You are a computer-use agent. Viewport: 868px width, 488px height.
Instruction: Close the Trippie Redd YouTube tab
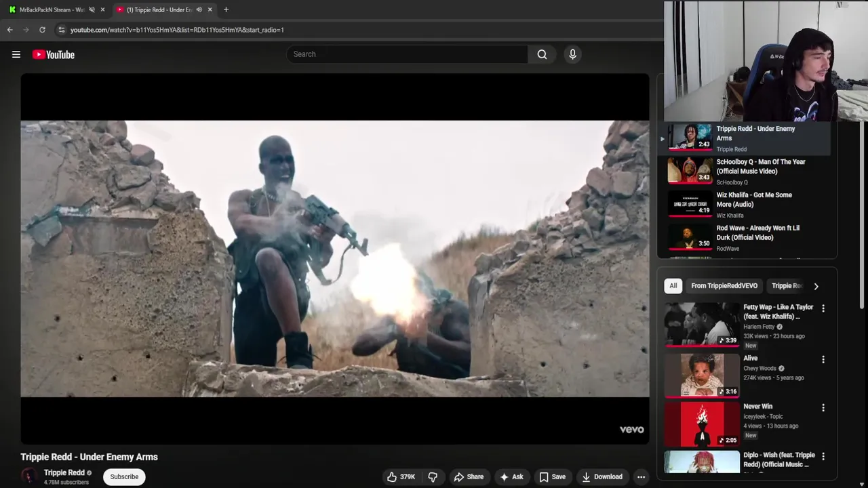[210, 9]
